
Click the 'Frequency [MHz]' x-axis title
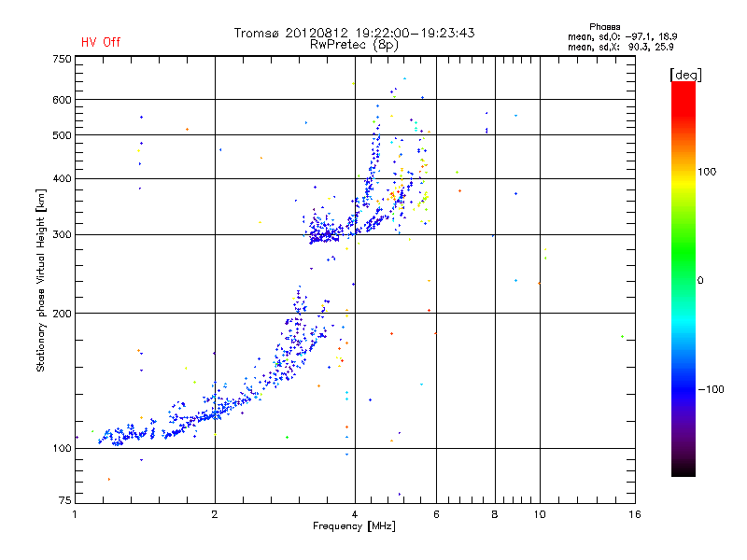click(354, 526)
